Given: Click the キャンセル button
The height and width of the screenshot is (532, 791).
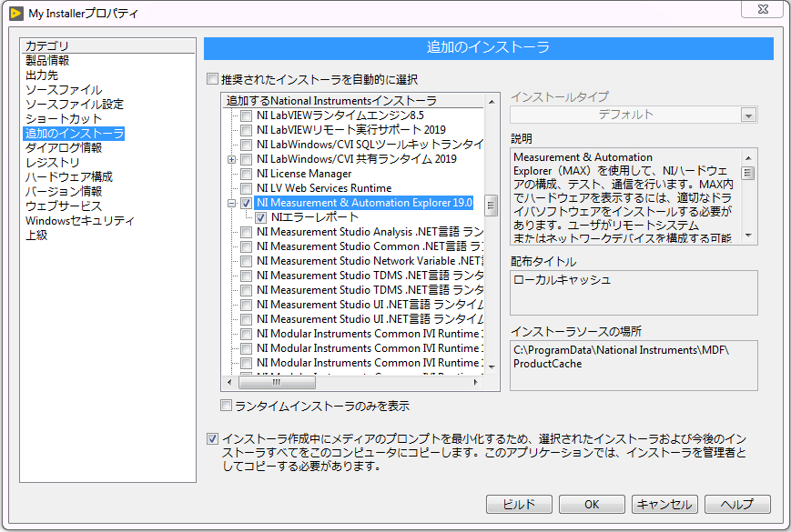Looking at the screenshot, I should [x=664, y=505].
